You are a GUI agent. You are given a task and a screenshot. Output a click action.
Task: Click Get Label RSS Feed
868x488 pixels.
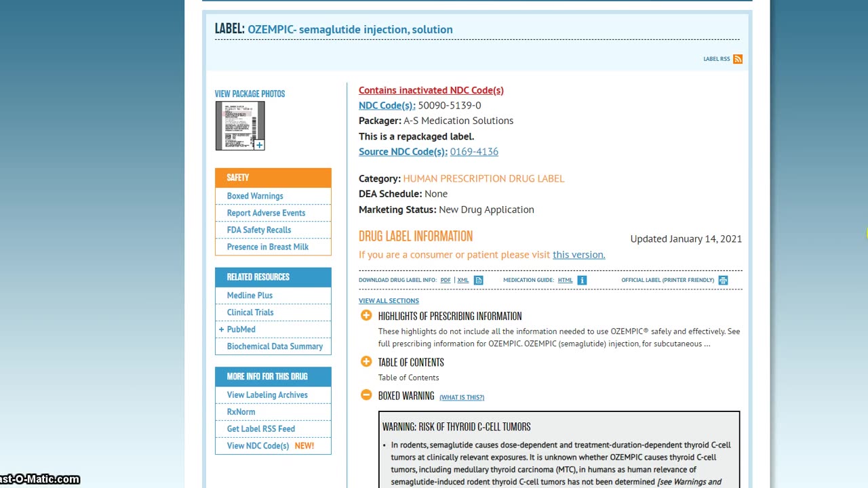point(261,429)
